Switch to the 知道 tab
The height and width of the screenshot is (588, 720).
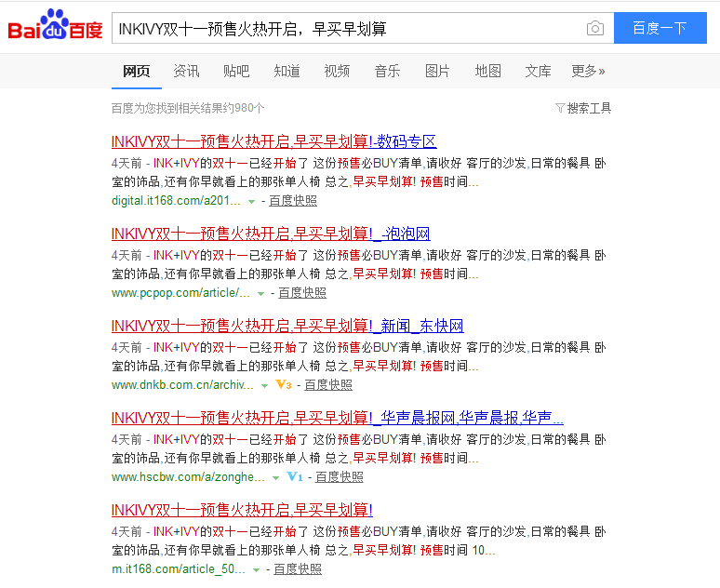[287, 72]
